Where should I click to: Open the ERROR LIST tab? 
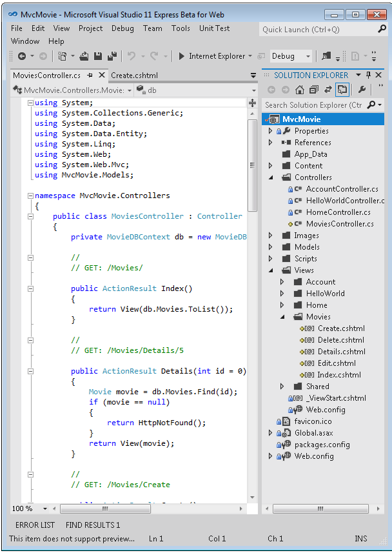tap(35, 525)
